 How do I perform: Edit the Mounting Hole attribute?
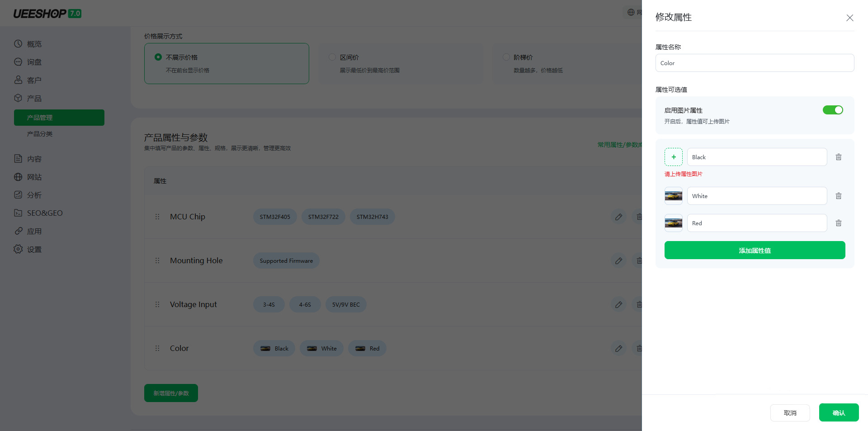619,260
